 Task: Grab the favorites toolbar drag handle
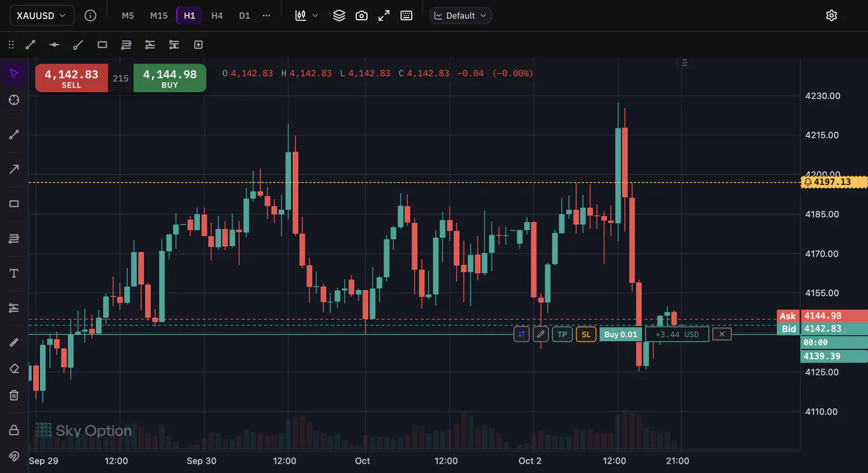pyautogui.click(x=11, y=45)
